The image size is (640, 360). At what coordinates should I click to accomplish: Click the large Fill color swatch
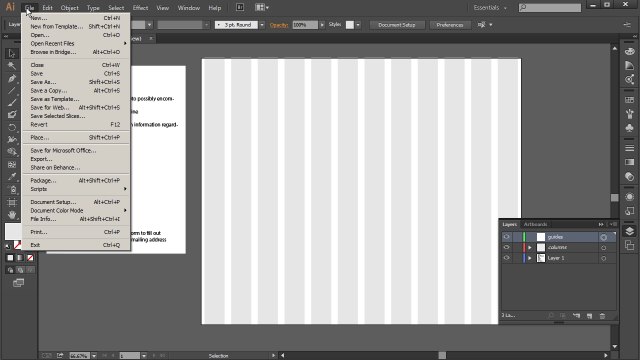(12, 231)
